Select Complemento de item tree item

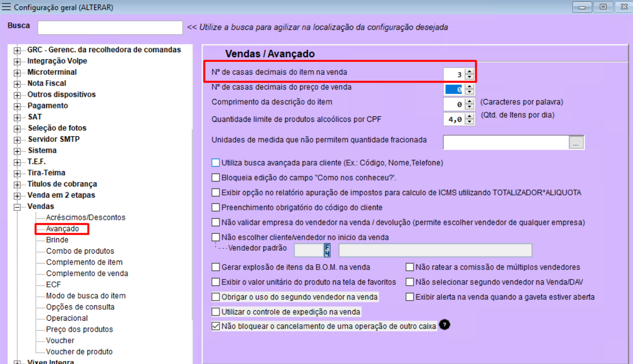tap(84, 262)
